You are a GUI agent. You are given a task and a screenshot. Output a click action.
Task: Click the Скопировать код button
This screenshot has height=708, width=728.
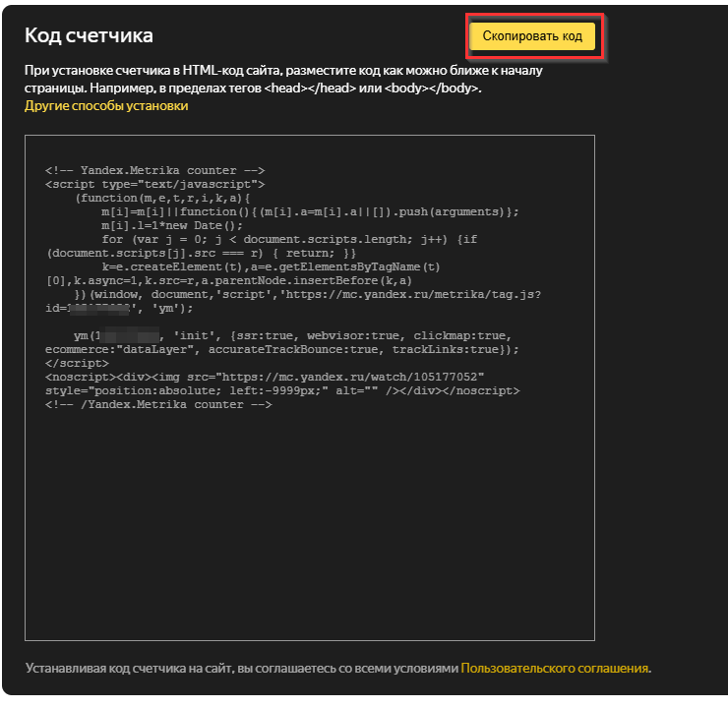point(532,36)
